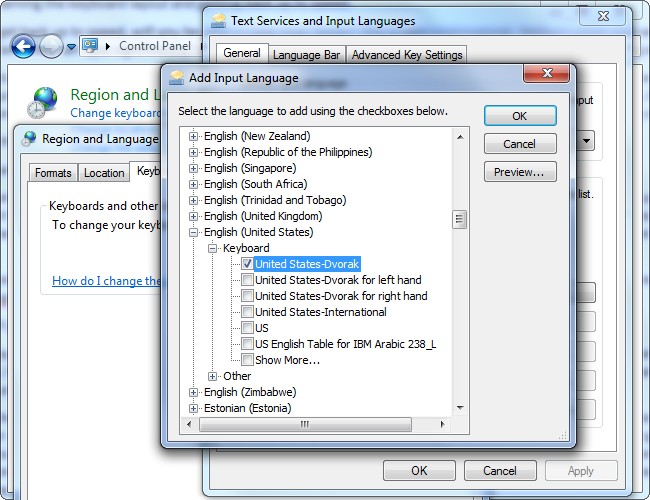
Task: Check US English Table for IBM Arabic
Action: 247,344
